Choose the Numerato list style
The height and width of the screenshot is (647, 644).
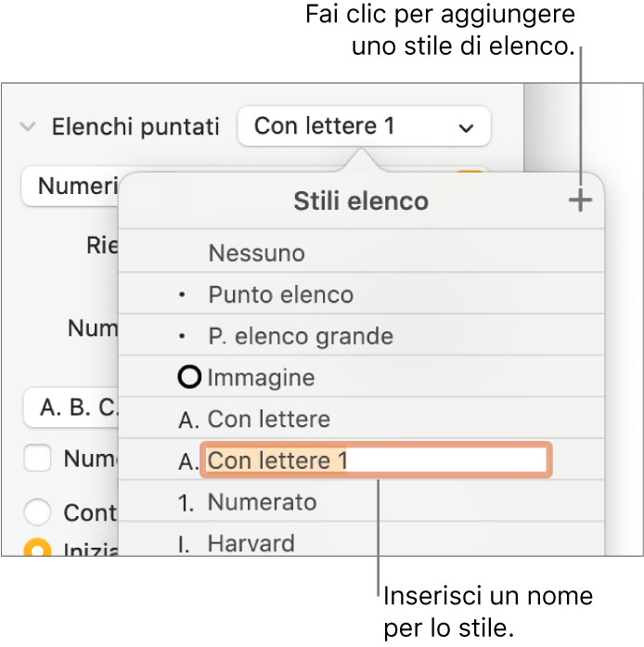(x=361, y=502)
